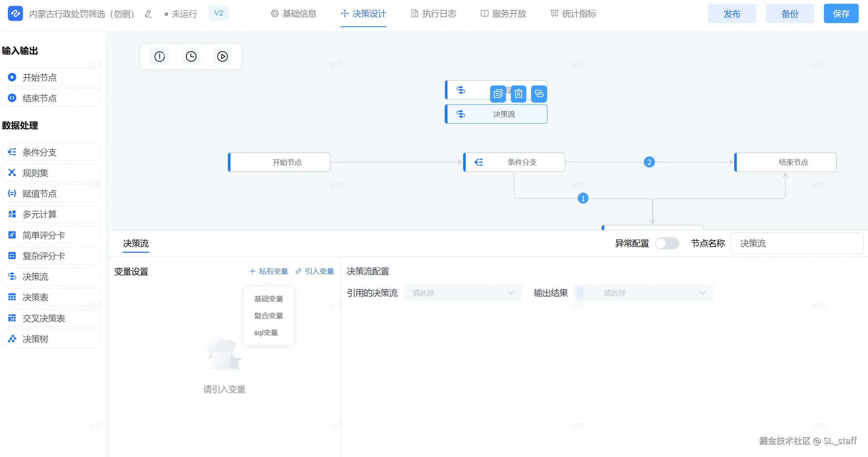Click the trash delete icon on the node
The height and width of the screenshot is (457, 868).
tap(519, 94)
